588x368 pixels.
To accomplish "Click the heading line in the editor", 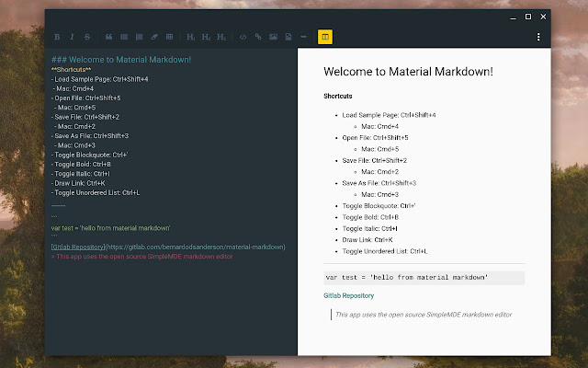I will 121,60.
